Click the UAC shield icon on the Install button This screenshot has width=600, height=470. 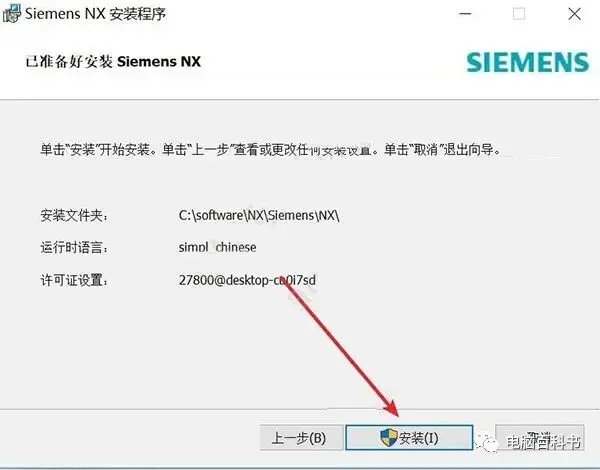[389, 437]
